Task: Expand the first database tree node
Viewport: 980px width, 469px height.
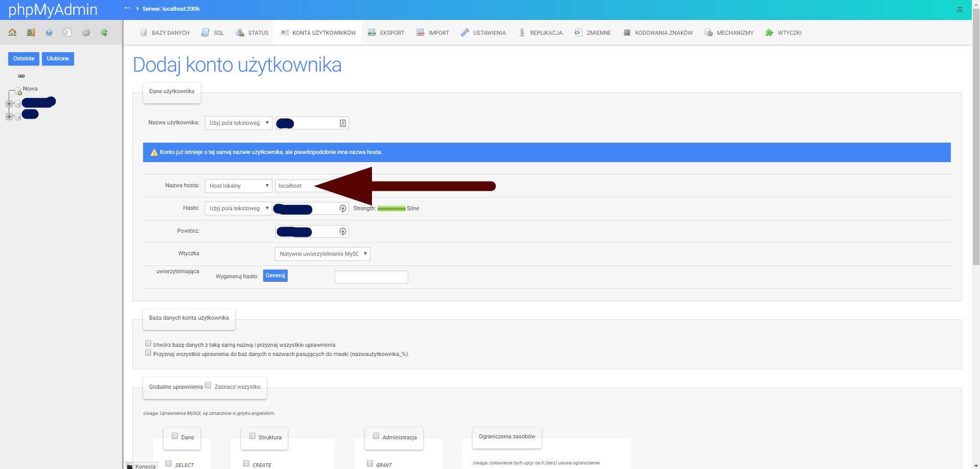Action: tap(9, 104)
